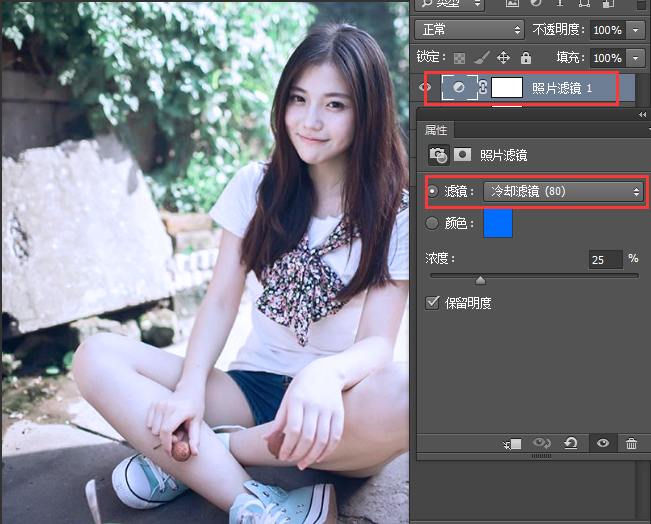Open the 冷却滤镜 (80) filter dropdown
This screenshot has width=651, height=524.
(x=563, y=191)
